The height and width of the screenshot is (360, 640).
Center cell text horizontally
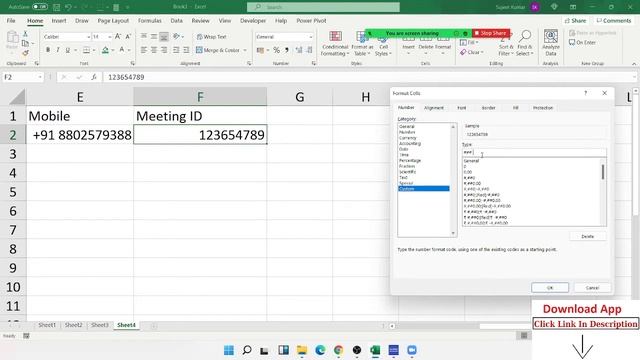(x=154, y=50)
